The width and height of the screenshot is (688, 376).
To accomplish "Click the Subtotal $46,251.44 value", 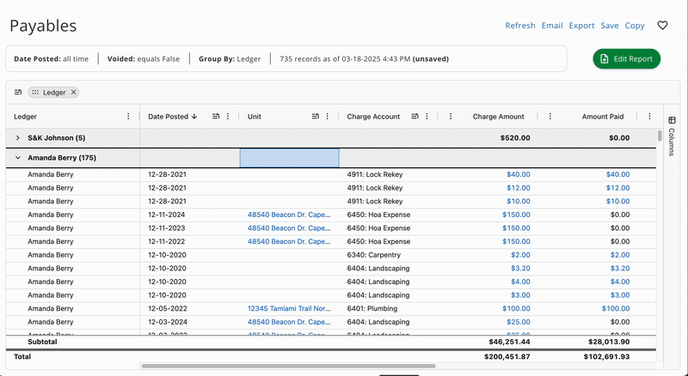I will tap(509, 342).
